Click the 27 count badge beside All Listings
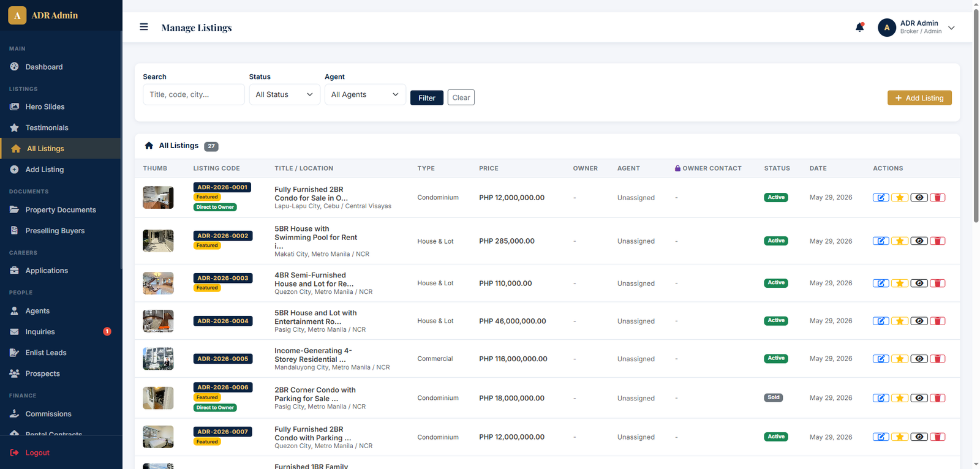Image resolution: width=980 pixels, height=469 pixels. (x=211, y=146)
